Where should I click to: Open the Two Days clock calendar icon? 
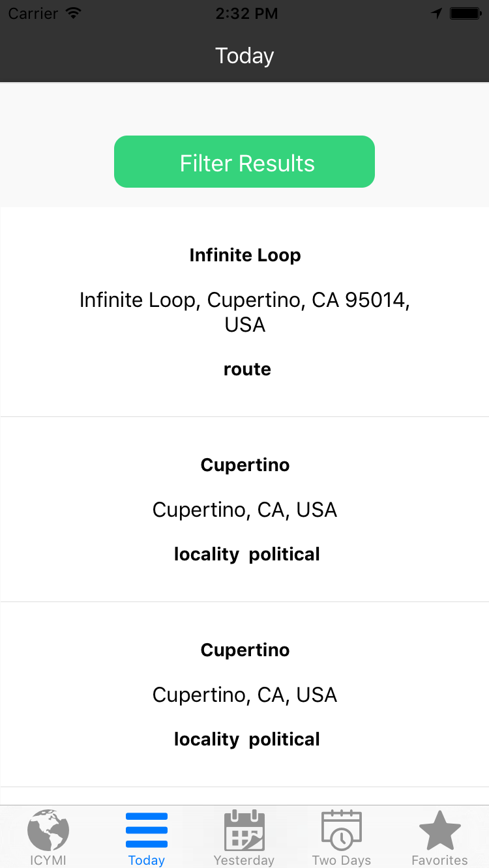coord(342,830)
